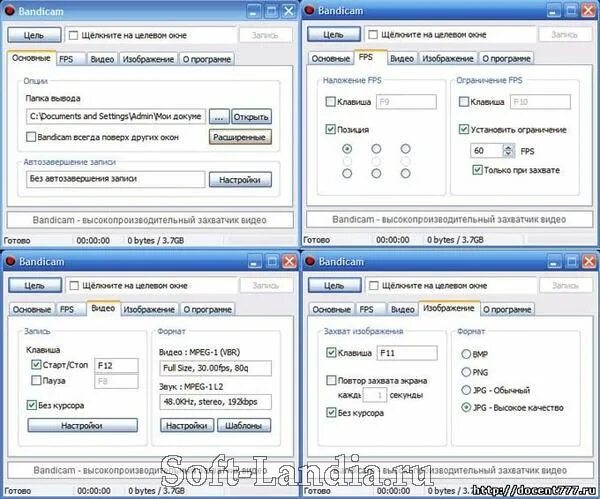Click the repeat interval seconds field
This screenshot has width=600, height=499.
tap(375, 395)
